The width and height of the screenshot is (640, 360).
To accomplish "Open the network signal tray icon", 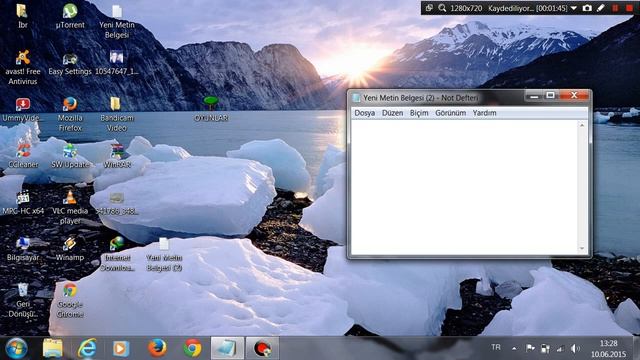I will coord(560,349).
